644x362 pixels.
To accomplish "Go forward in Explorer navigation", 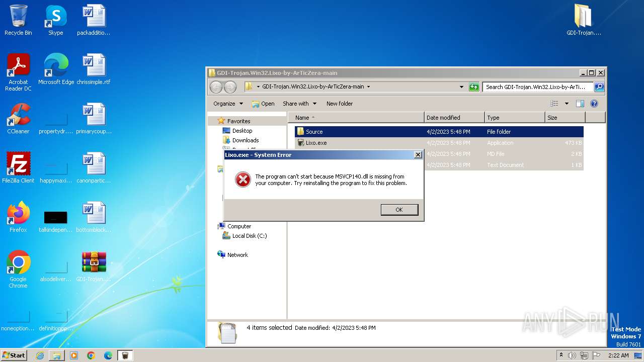I will pos(230,87).
